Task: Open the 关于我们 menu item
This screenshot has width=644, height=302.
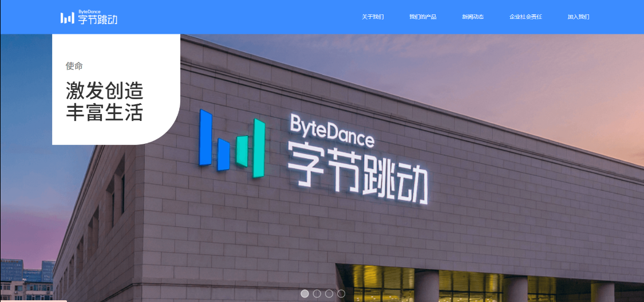Action: tap(373, 17)
